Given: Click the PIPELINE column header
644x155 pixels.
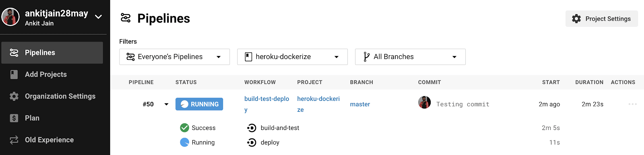Looking at the screenshot, I should (141, 82).
